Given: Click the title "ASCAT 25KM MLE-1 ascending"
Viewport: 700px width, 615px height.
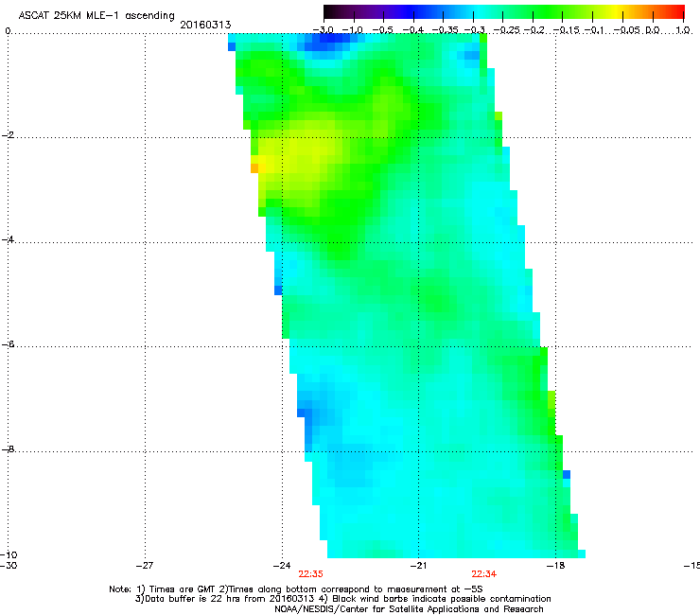Looking at the screenshot, I should 96,16.
